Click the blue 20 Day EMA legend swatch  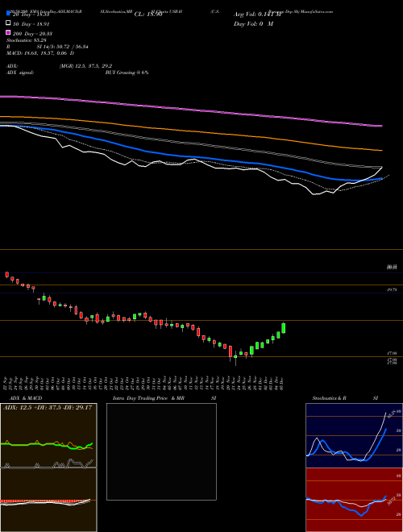coord(8,14)
